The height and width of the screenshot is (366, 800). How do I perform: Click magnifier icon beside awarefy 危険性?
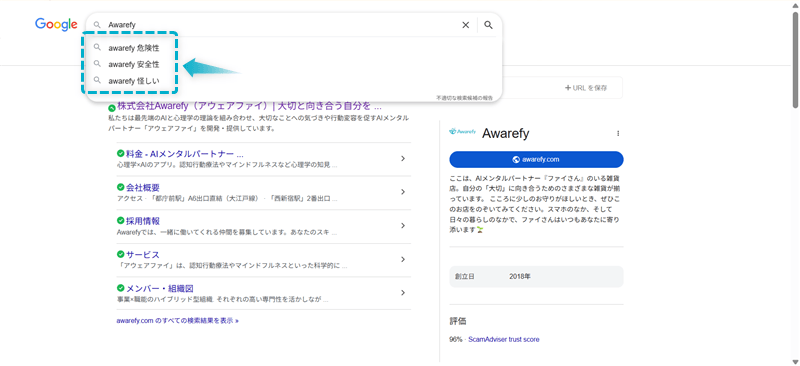coord(97,48)
